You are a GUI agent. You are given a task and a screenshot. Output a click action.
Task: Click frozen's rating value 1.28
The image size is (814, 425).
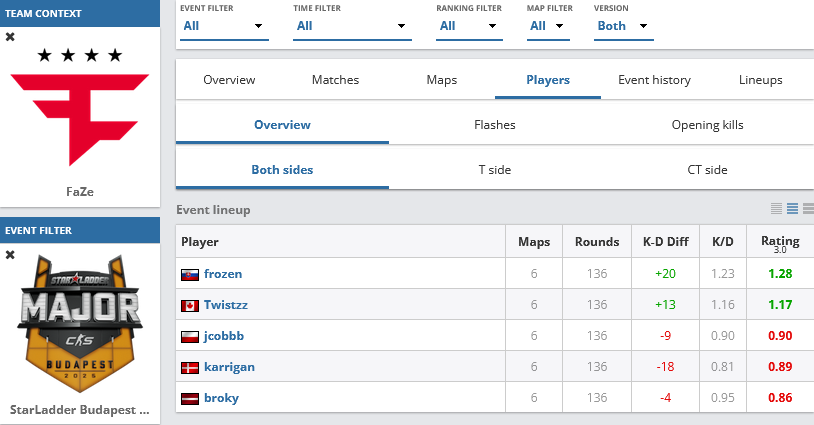780,274
